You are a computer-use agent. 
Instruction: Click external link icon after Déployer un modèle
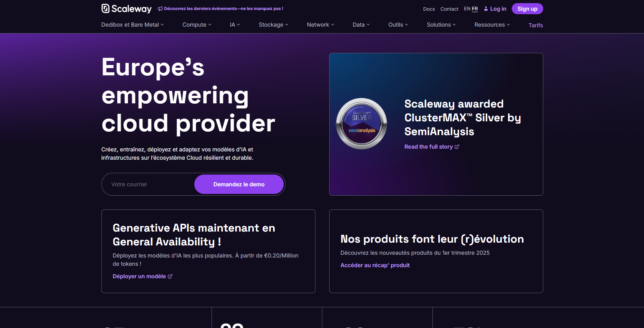point(170,277)
